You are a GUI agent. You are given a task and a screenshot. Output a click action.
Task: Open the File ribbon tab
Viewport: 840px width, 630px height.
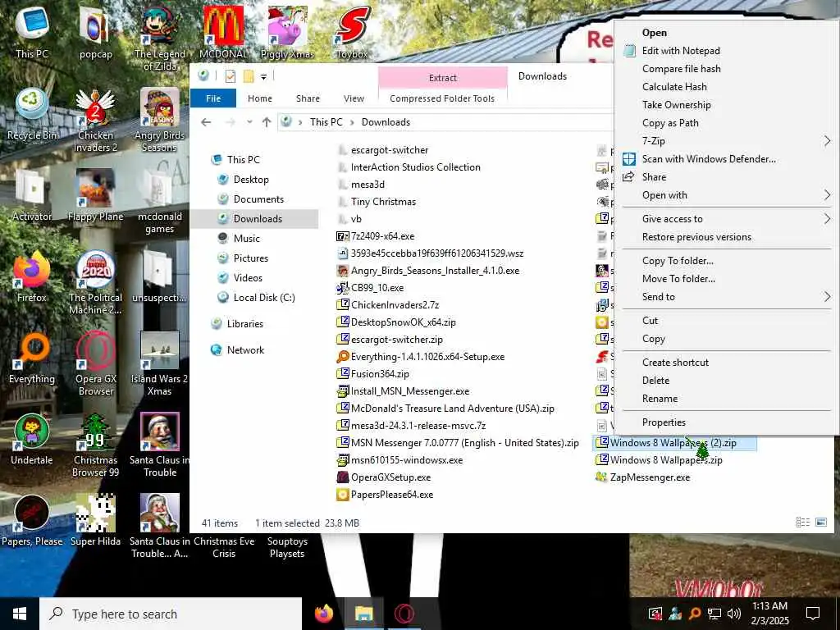tap(213, 98)
